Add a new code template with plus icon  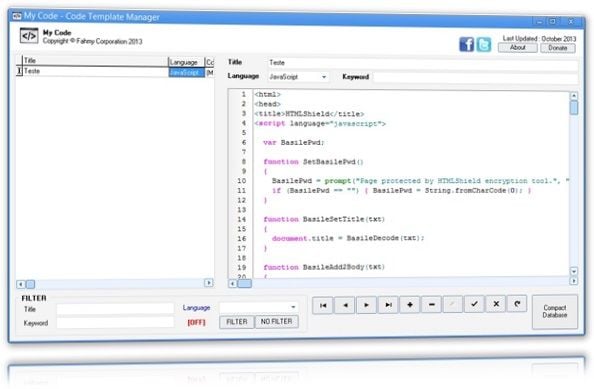410,305
